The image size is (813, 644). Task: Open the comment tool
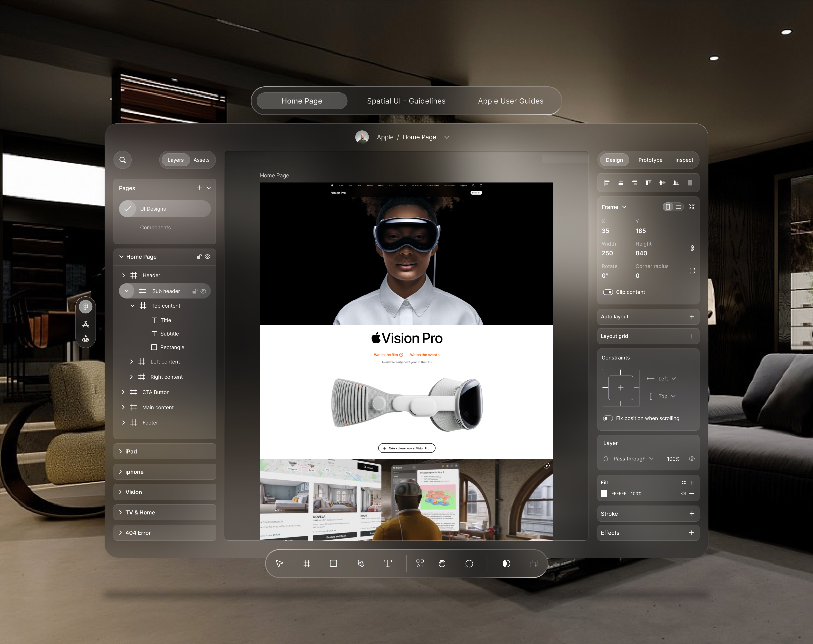(x=469, y=563)
